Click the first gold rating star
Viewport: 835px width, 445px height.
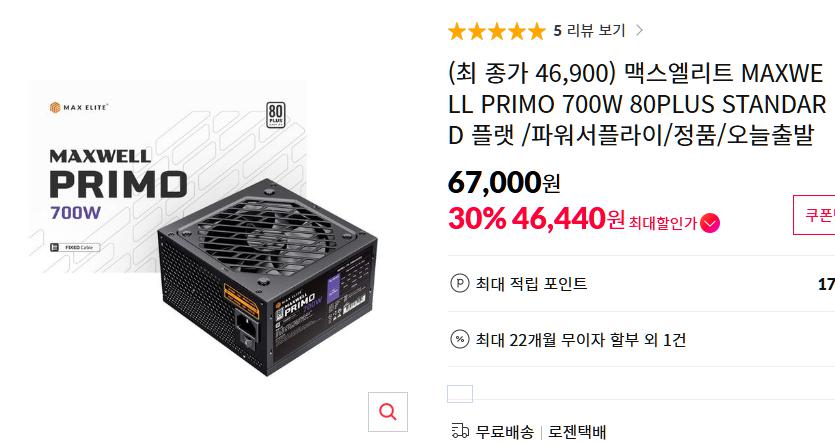point(457,31)
